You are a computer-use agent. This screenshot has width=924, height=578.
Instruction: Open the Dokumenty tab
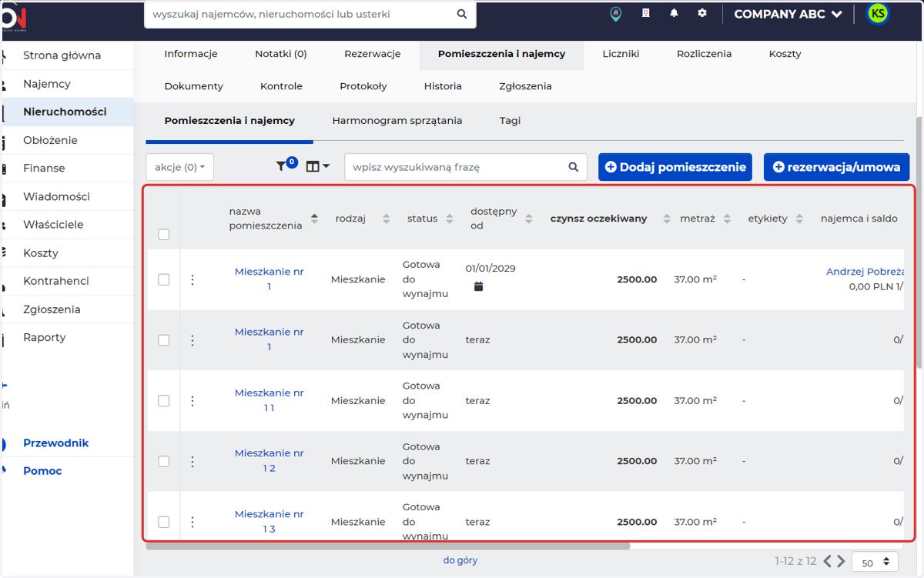pos(194,86)
